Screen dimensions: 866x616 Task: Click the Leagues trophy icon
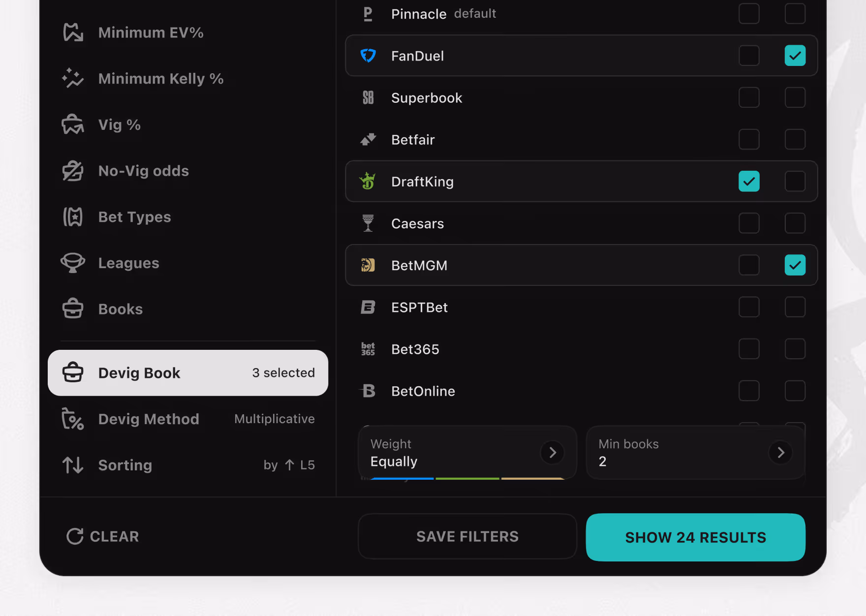tap(73, 263)
